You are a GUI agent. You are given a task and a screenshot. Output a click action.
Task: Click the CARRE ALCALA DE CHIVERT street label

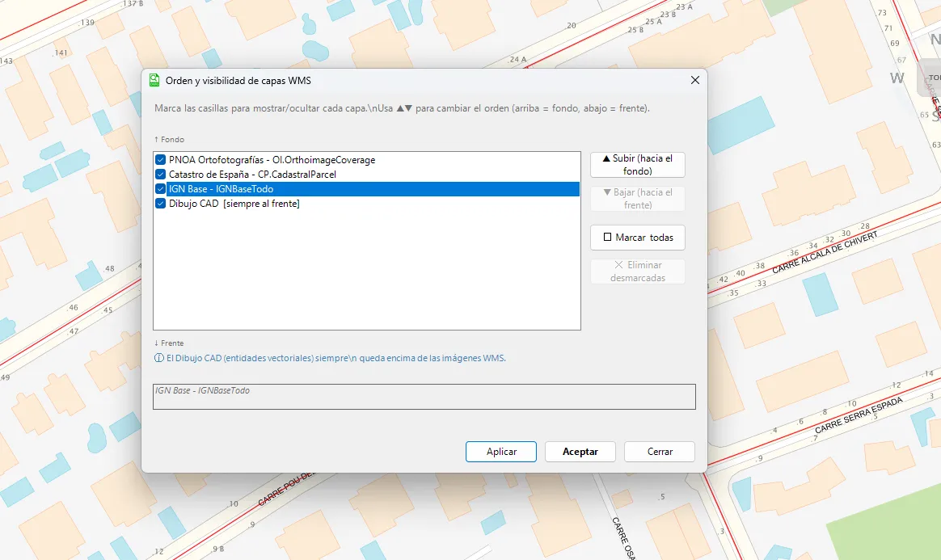click(825, 252)
